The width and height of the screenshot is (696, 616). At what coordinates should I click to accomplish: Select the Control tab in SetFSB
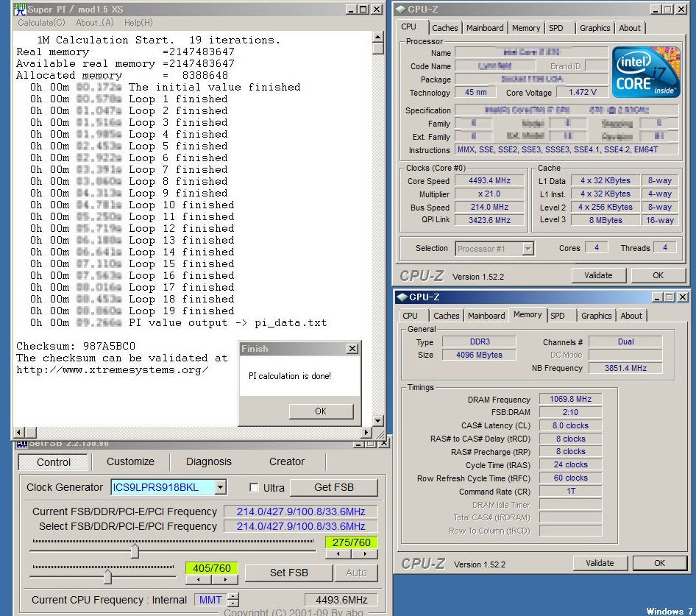[x=53, y=462]
